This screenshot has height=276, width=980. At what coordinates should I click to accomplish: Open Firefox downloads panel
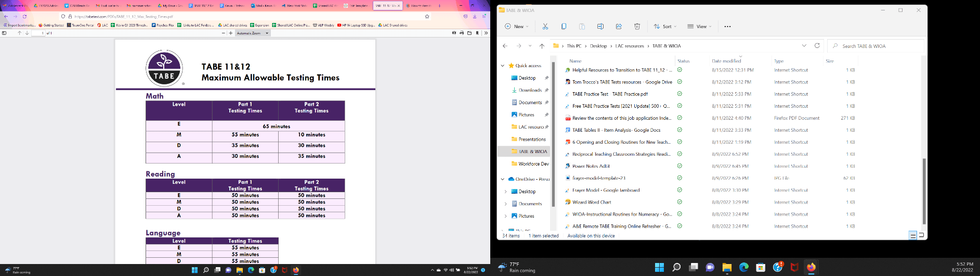tap(475, 16)
